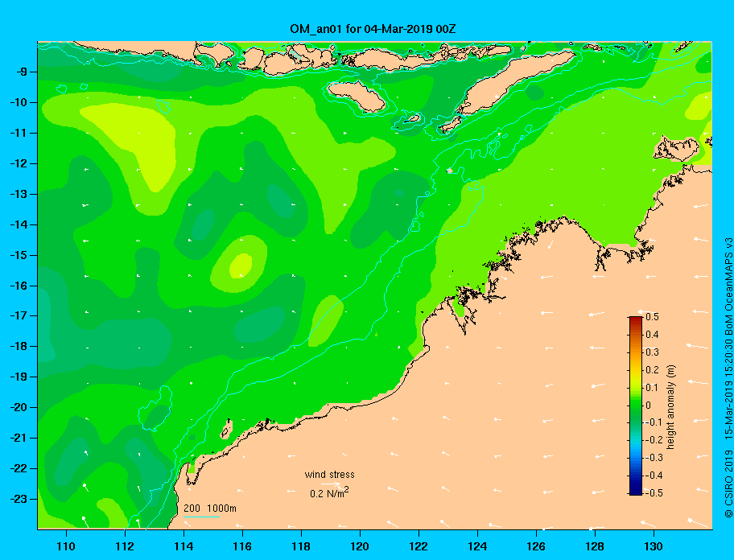Click the -19 latitude axis label
The height and width of the screenshot is (560, 734).
click(x=19, y=377)
